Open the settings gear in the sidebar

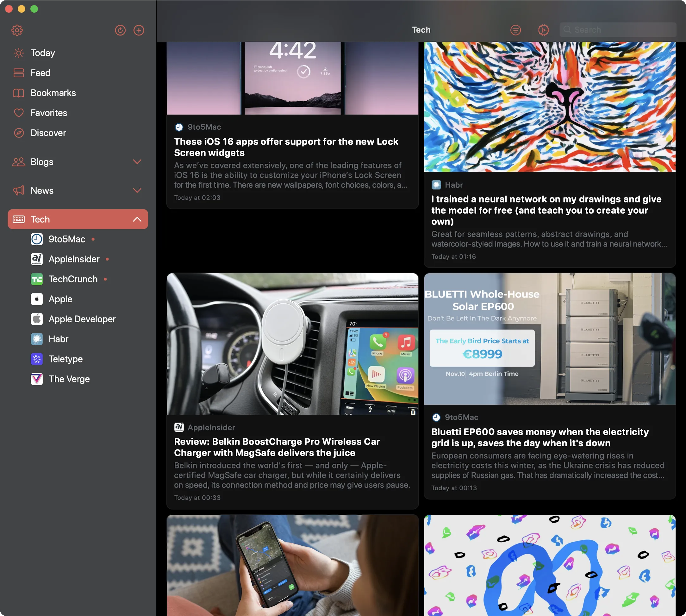click(x=17, y=30)
